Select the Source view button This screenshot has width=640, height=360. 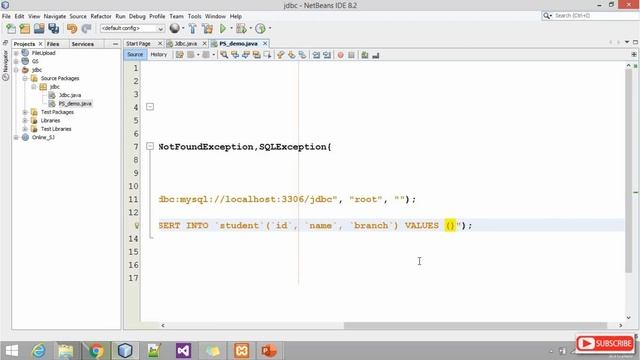pyautogui.click(x=135, y=54)
